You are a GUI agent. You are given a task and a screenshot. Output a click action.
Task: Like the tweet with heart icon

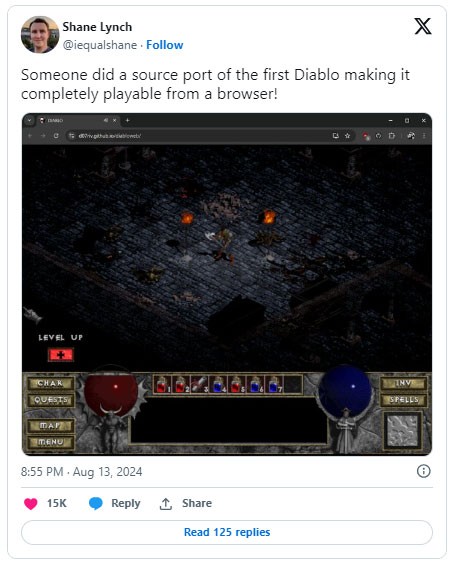click(31, 504)
